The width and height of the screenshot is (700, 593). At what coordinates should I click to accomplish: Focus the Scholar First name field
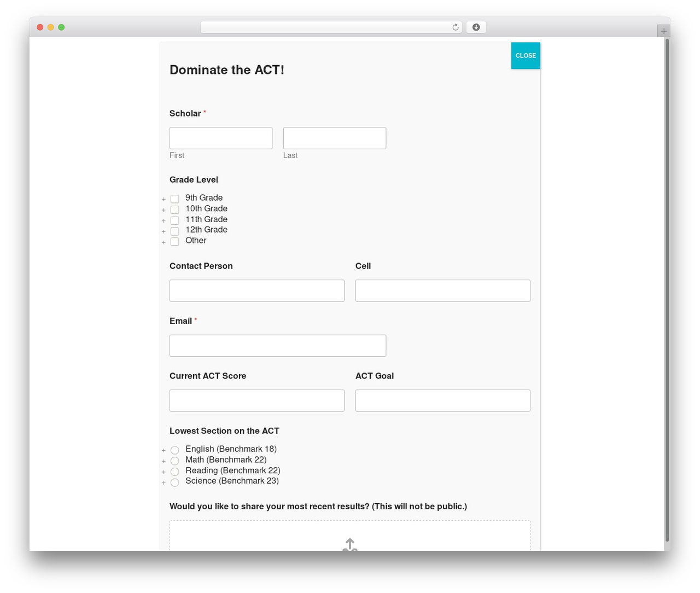[x=221, y=138]
